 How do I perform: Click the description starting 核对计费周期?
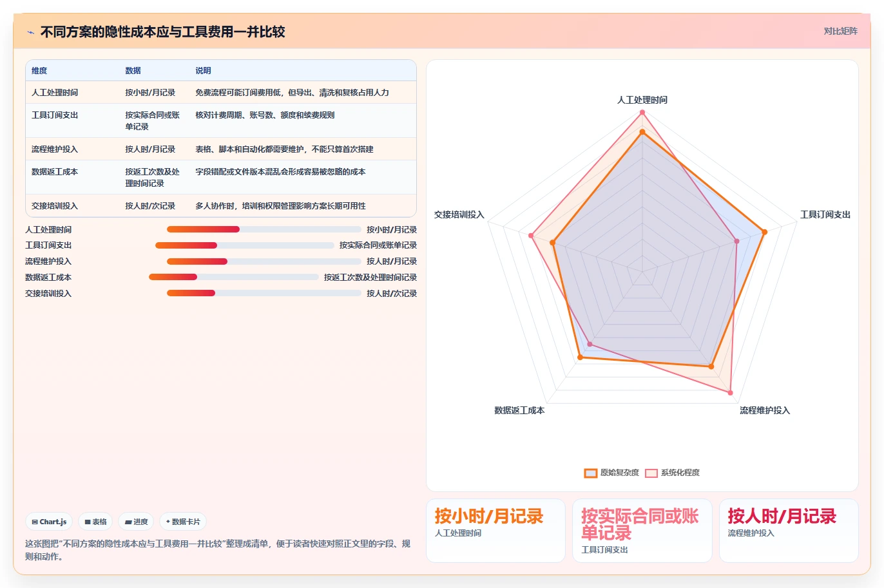point(265,115)
